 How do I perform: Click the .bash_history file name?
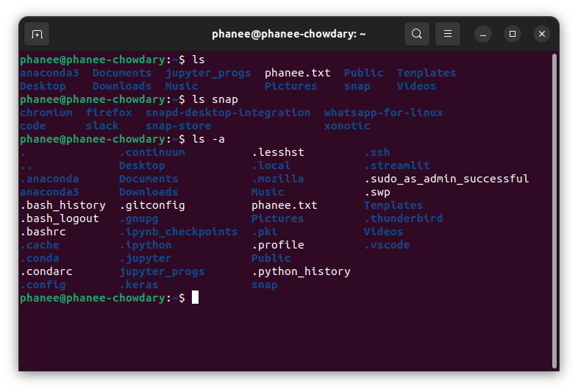click(63, 205)
